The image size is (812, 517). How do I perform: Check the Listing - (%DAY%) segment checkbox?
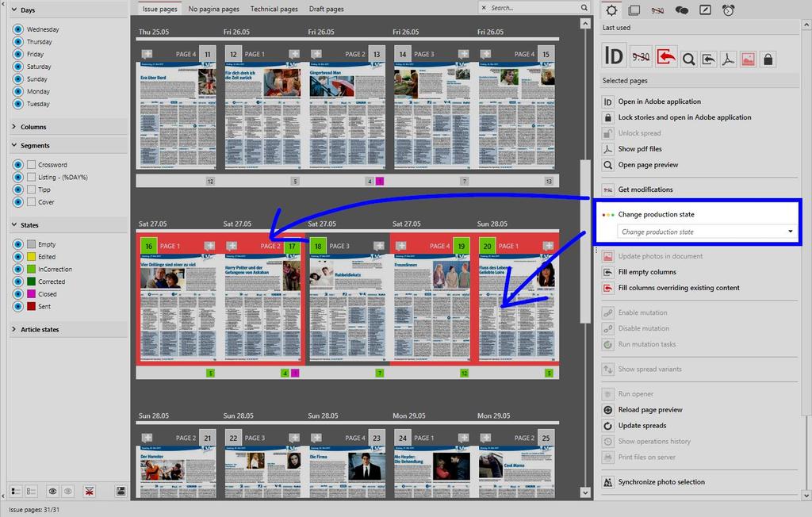pyautogui.click(x=31, y=177)
